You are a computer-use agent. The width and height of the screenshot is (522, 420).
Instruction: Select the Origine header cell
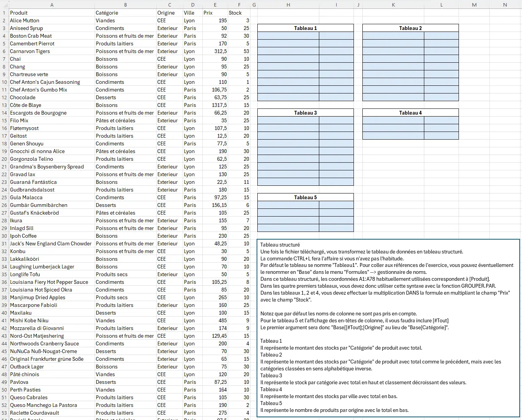pos(169,13)
